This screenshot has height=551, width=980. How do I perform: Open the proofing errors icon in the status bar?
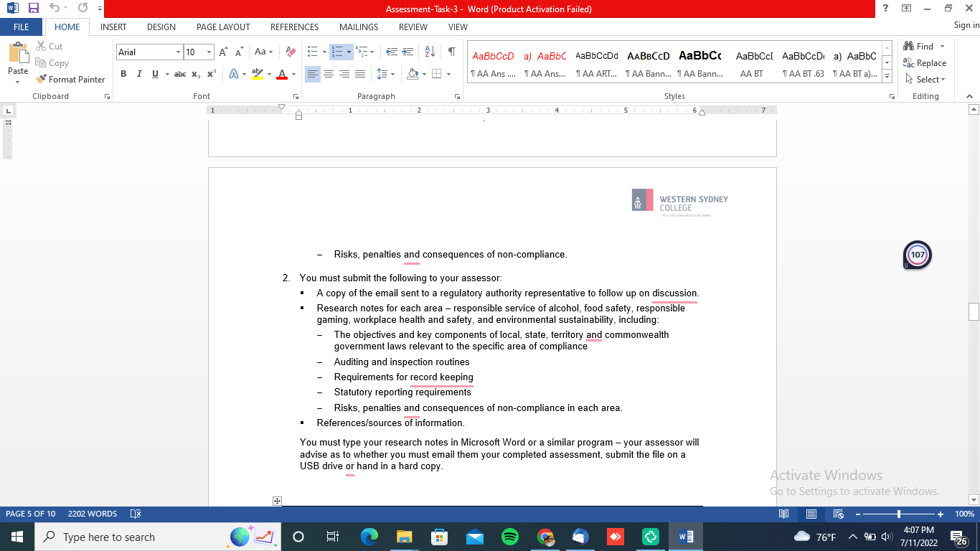coord(136,514)
